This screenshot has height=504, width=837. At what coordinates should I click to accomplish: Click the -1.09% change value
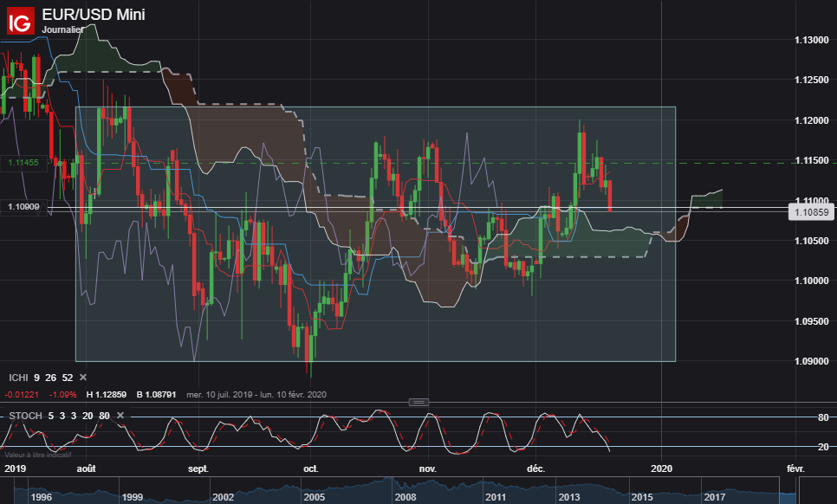(x=62, y=395)
